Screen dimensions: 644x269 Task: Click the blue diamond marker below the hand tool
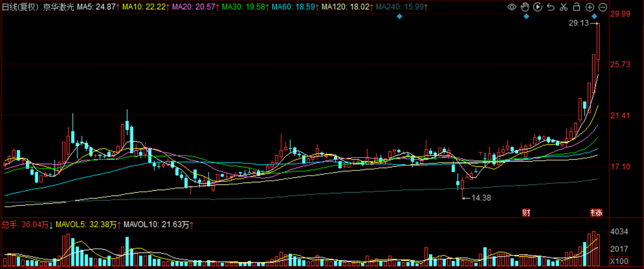pyautogui.click(x=526, y=17)
